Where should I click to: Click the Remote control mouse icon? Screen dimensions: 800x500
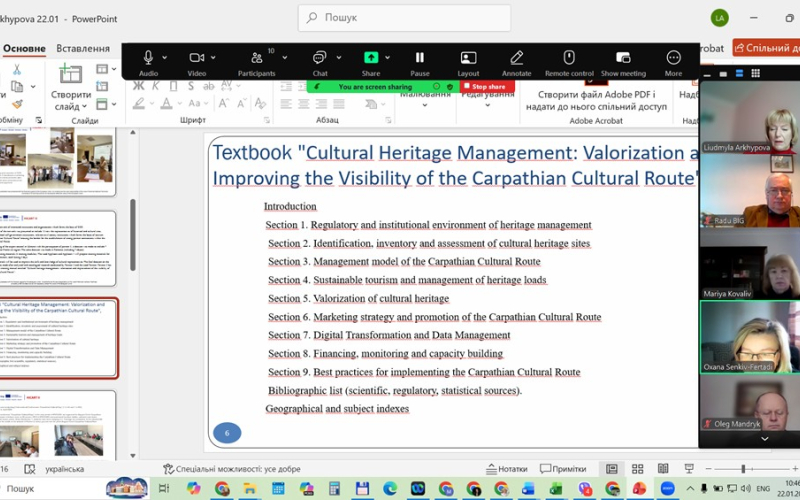point(568,58)
